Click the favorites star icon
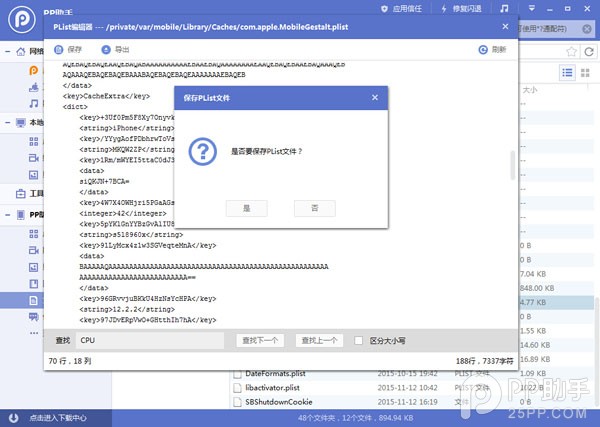 click(x=571, y=51)
